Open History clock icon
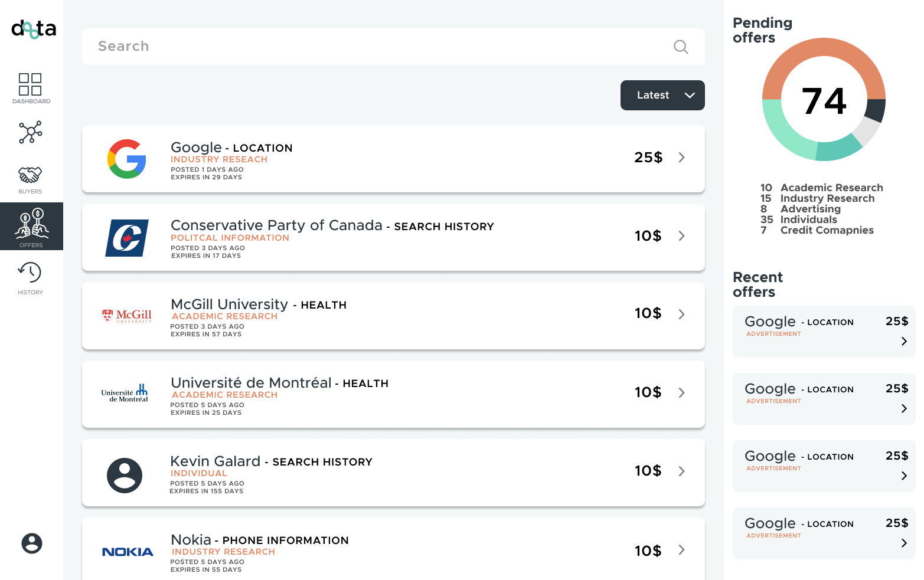This screenshot has width=924, height=580. (x=30, y=273)
